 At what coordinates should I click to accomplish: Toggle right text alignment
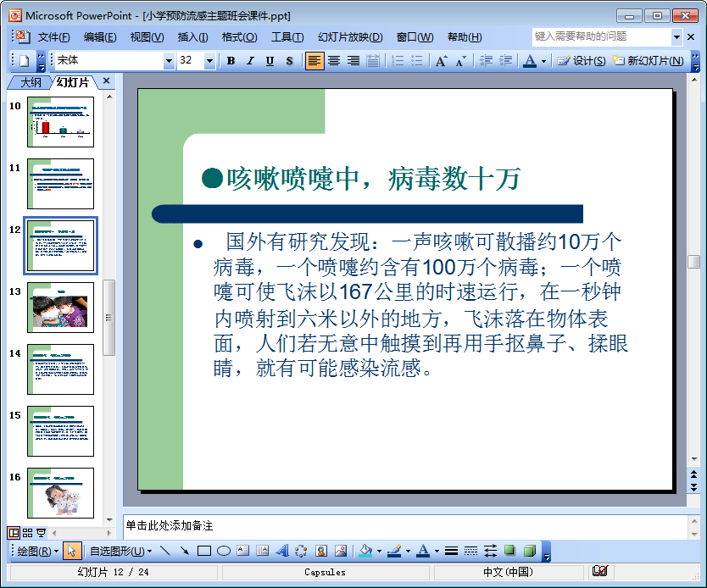point(353,61)
